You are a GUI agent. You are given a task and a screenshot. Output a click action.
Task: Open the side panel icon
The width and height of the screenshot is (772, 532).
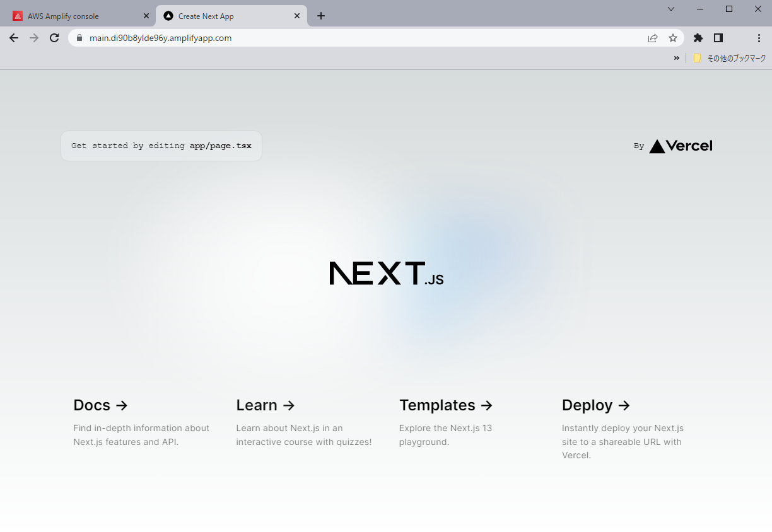coord(718,38)
